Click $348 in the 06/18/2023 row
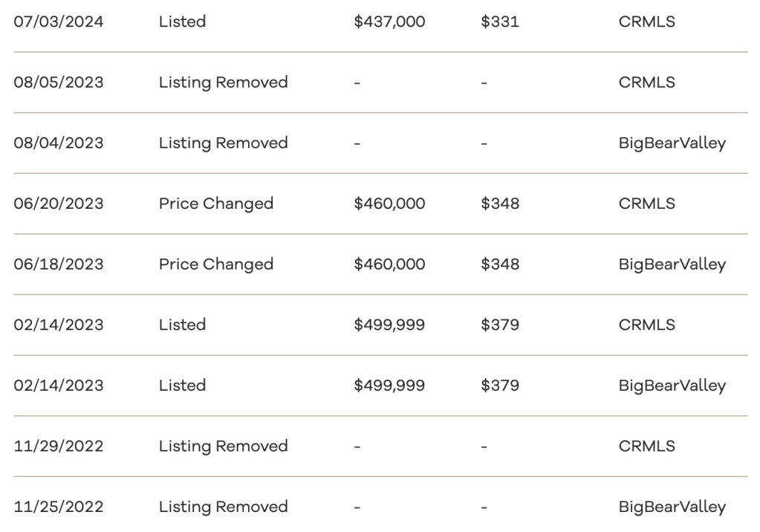The height and width of the screenshot is (532, 760). click(x=500, y=265)
